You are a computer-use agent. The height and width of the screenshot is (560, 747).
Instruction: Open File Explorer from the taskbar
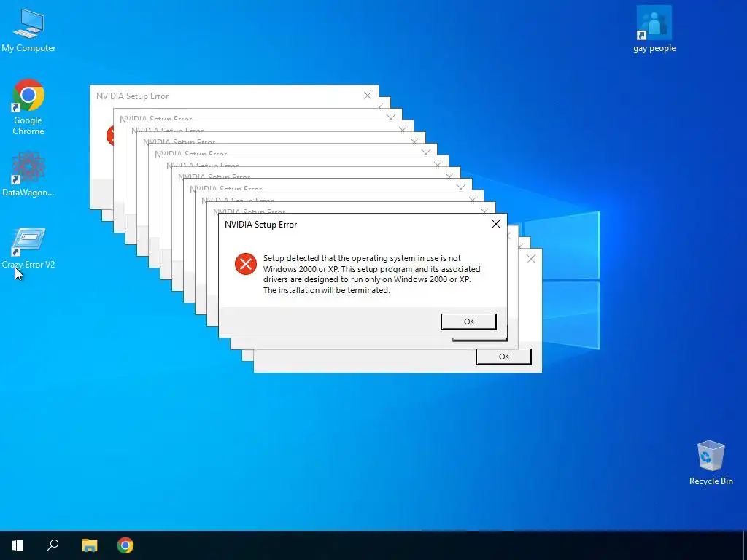click(89, 545)
